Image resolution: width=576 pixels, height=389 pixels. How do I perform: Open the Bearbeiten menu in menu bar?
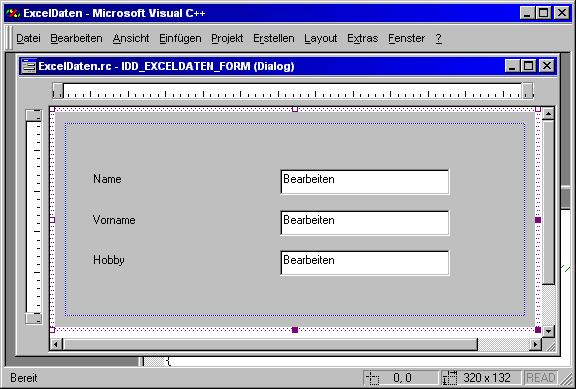tap(76, 38)
